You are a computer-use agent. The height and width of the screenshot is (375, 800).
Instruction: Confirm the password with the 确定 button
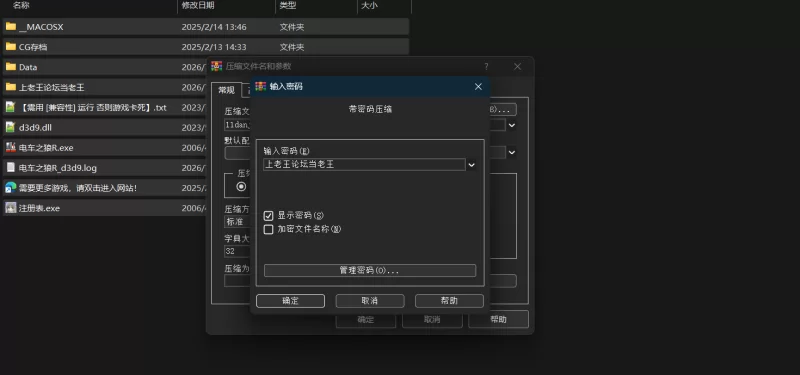click(290, 301)
